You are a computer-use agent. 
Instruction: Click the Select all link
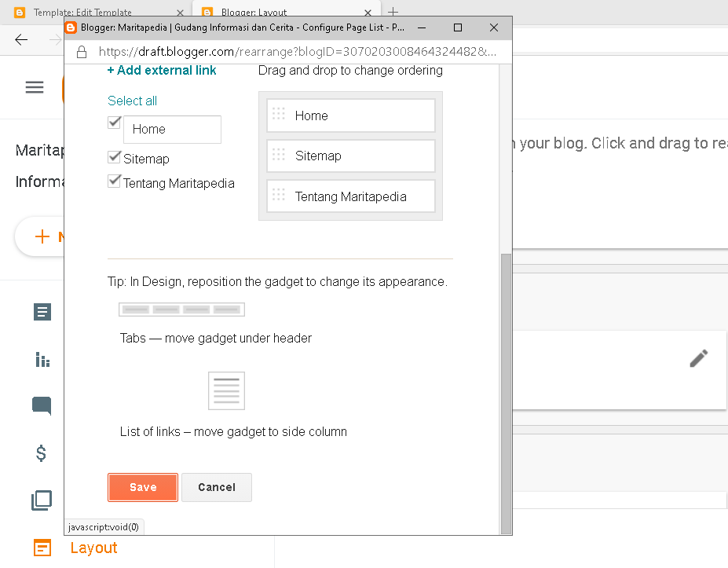[x=131, y=101]
